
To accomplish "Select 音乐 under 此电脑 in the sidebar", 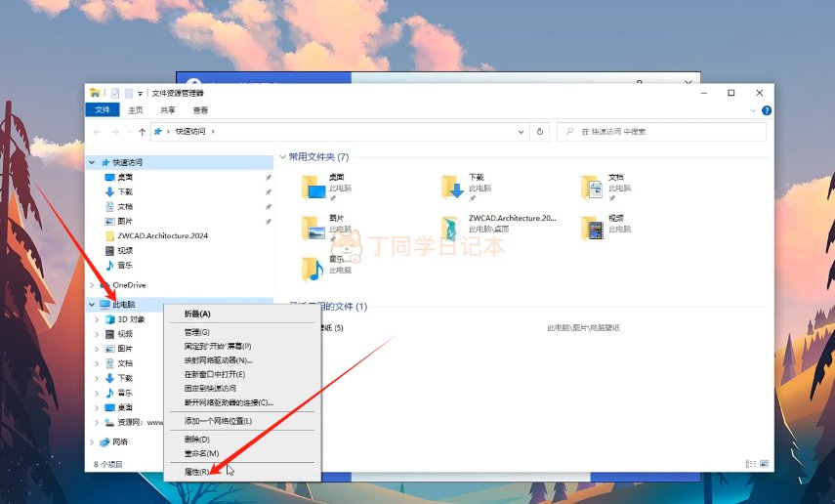I will pyautogui.click(x=125, y=393).
